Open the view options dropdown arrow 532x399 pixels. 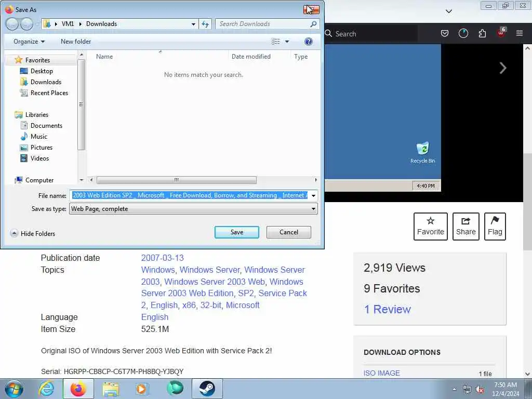[x=287, y=42]
